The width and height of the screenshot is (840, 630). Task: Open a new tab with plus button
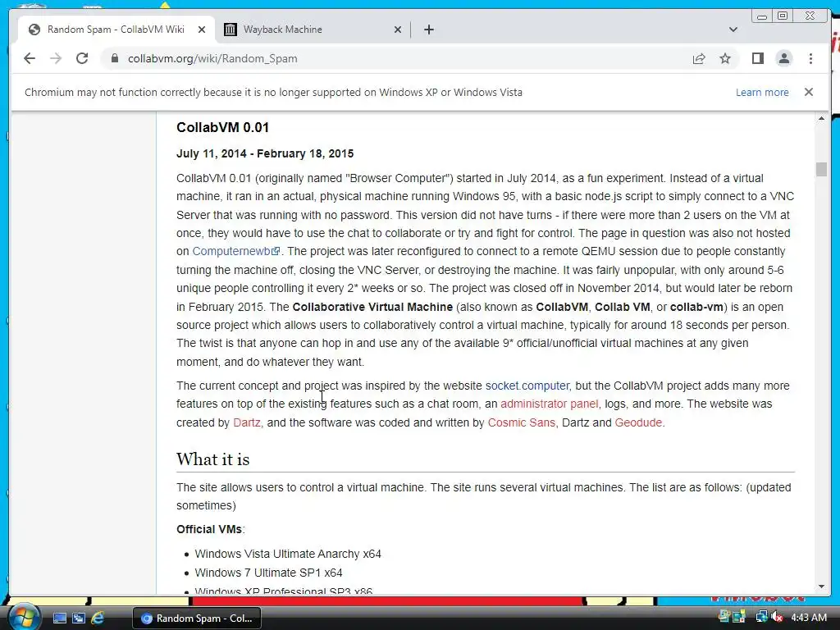pos(428,30)
